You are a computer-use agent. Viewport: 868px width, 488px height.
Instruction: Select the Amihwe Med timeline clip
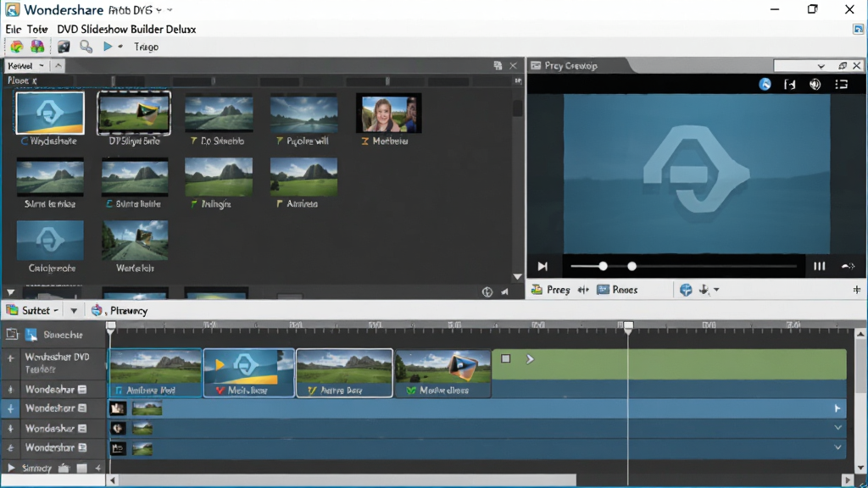[155, 373]
